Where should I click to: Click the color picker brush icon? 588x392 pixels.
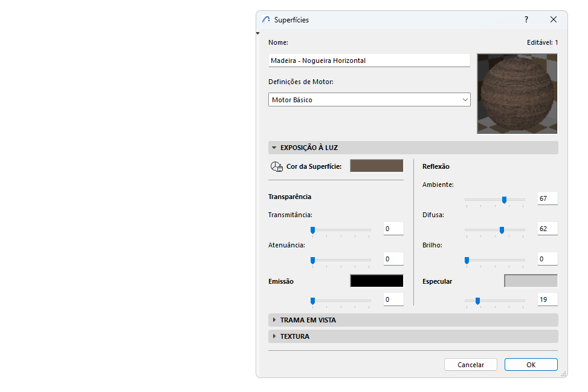[276, 165]
